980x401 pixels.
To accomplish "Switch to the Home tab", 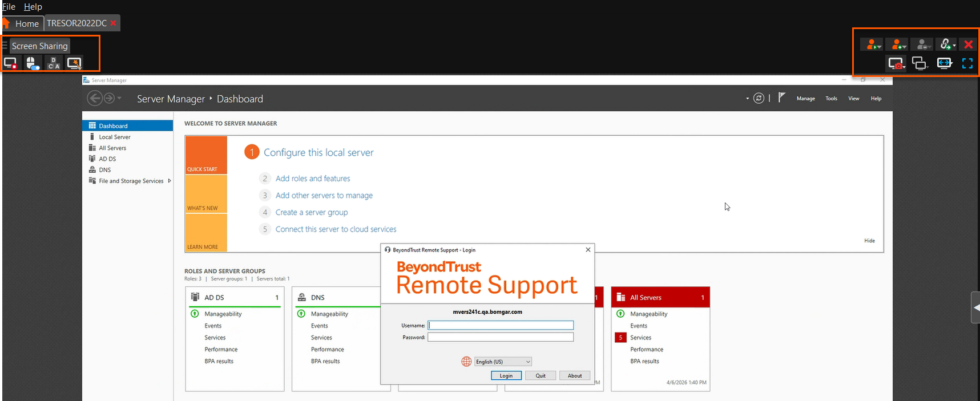I will tap(22, 23).
